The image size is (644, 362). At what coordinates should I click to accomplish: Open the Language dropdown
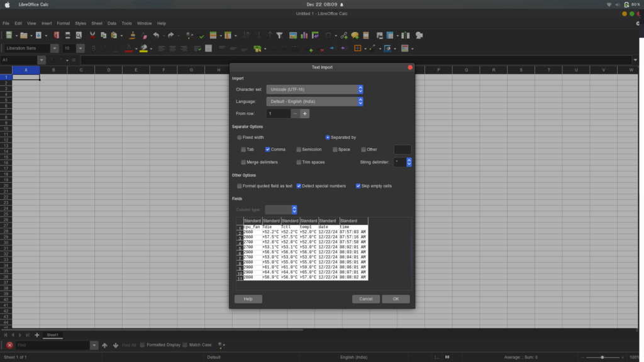coord(314,101)
